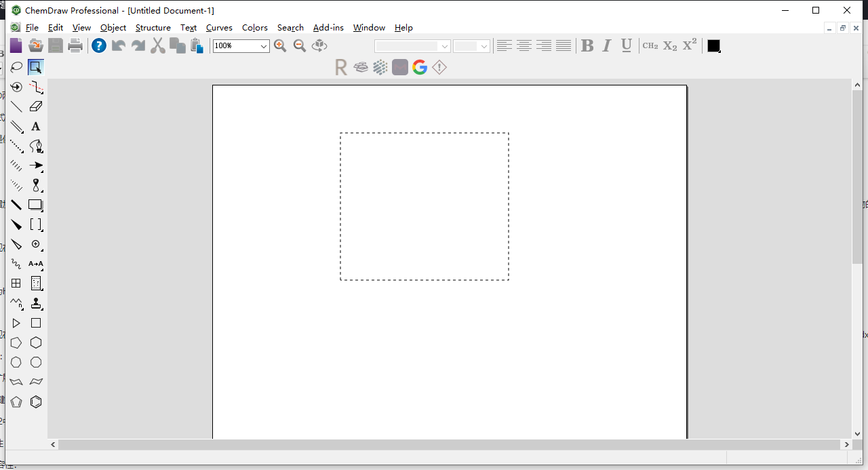Open the Search menu

[290, 28]
